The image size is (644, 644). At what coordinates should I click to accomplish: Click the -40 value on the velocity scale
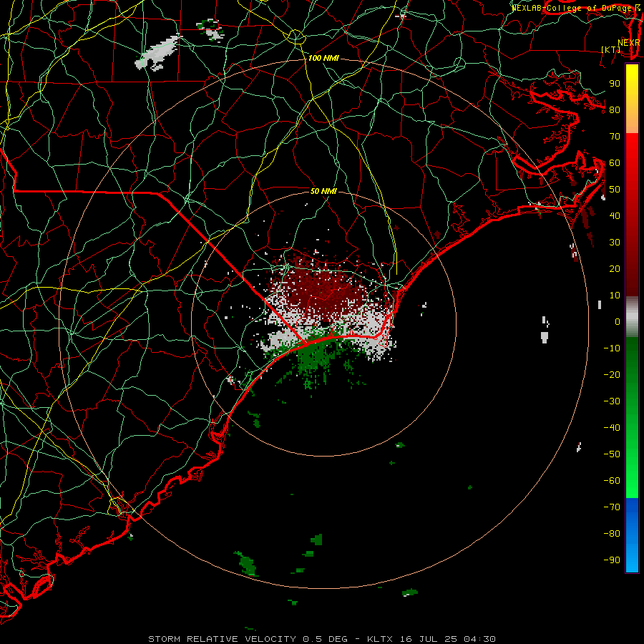(612, 428)
